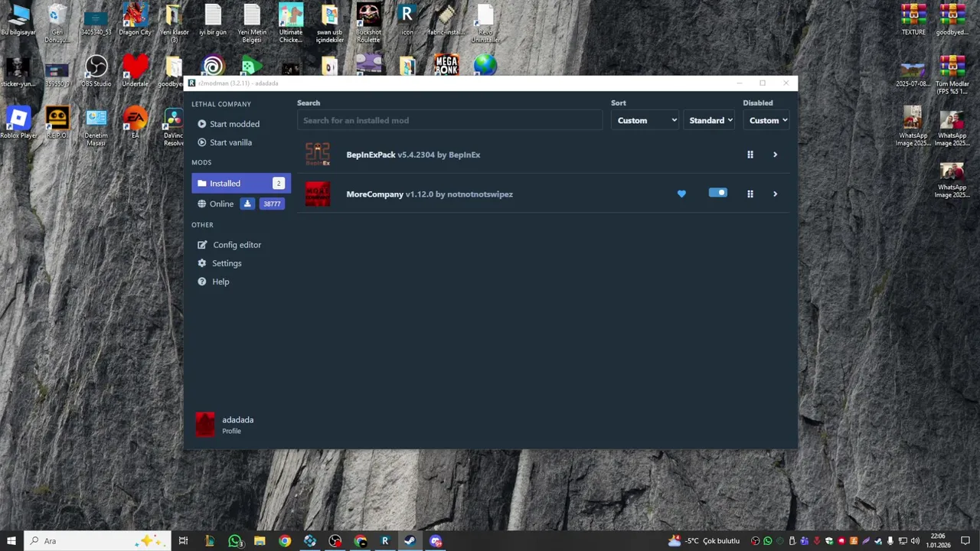This screenshot has height=551, width=980.
Task: Select the TEXTURE archive desktop icon
Action: point(913,20)
